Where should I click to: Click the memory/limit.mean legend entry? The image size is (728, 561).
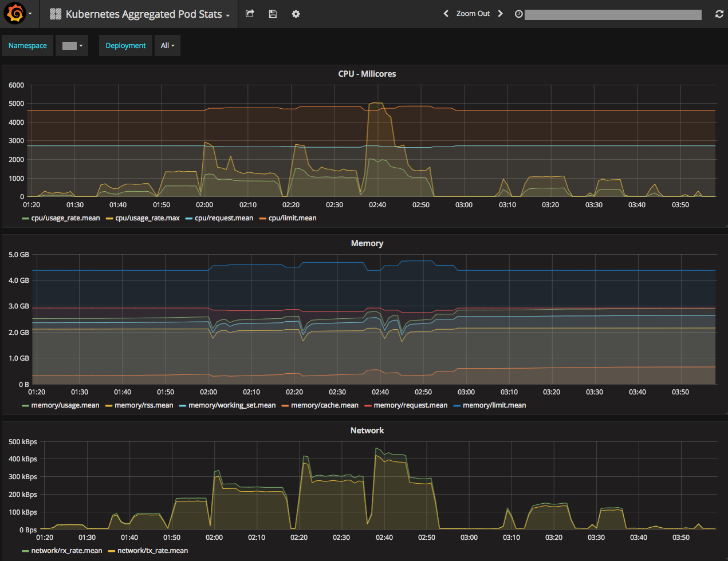(494, 405)
